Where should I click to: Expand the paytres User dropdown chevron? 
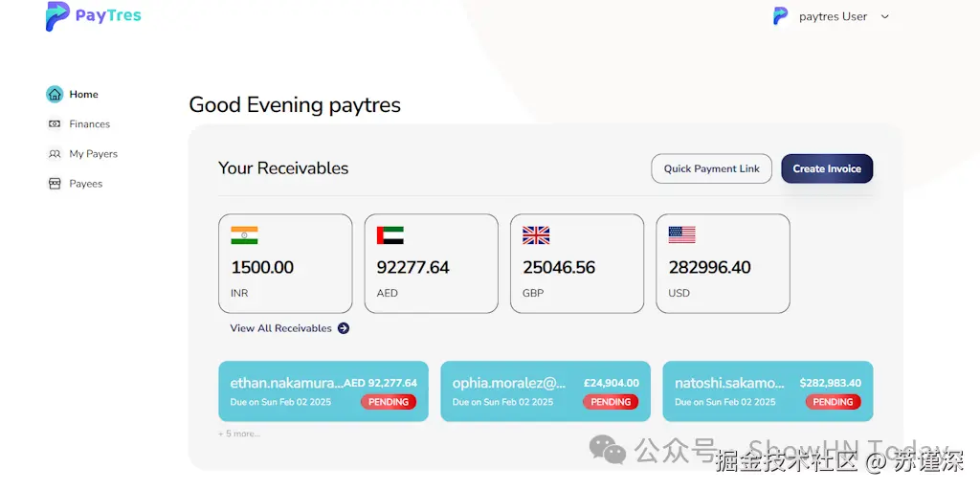[884, 16]
